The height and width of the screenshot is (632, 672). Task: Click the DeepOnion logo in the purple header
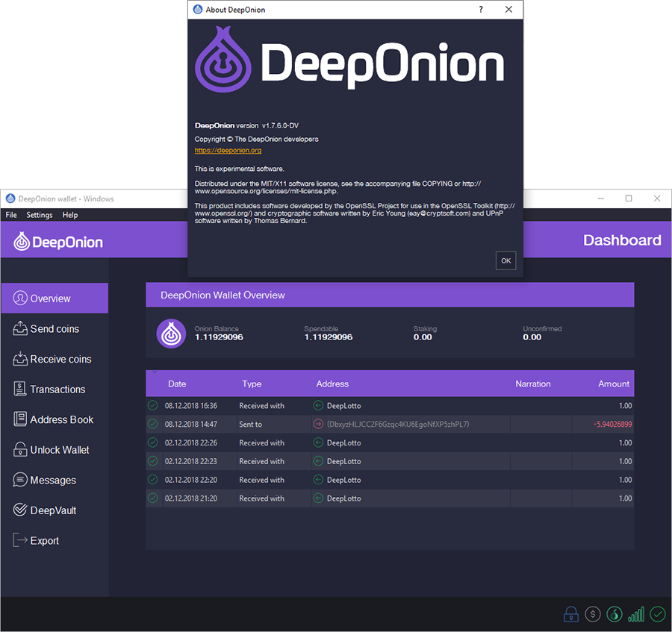pos(57,242)
